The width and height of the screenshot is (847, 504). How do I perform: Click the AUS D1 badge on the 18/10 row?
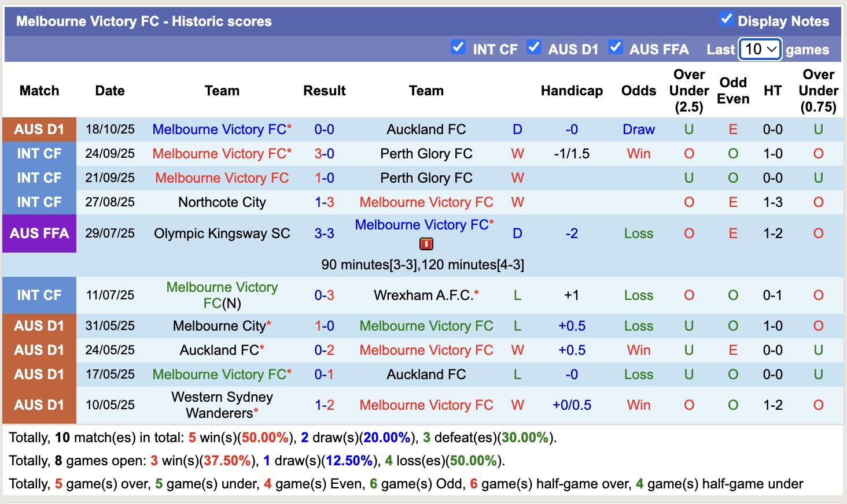coord(39,129)
